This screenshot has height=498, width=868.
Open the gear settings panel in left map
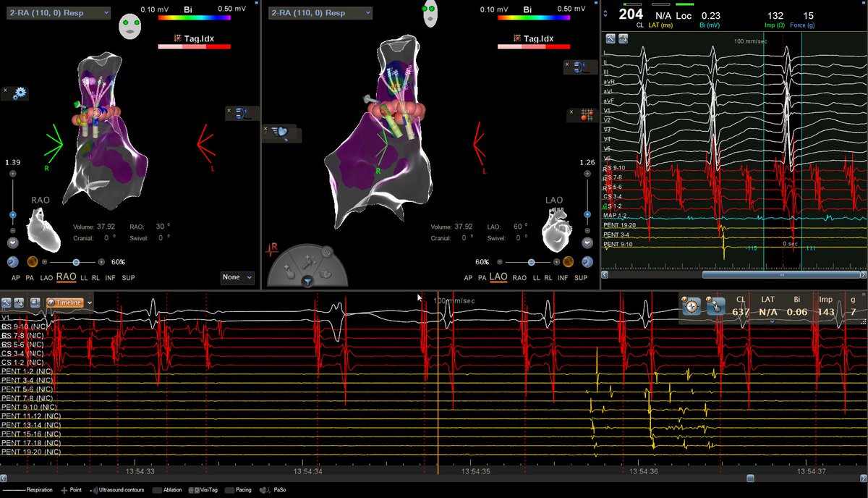[x=20, y=93]
